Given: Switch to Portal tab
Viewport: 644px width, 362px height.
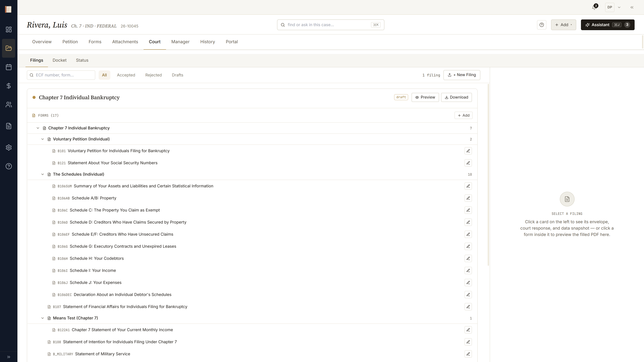Looking at the screenshot, I should (232, 42).
